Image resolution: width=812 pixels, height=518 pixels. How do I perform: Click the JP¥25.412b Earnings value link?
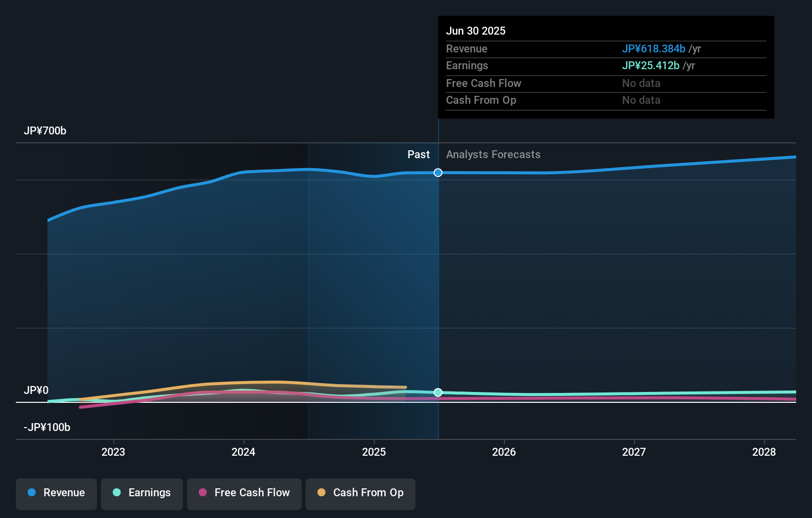pyautogui.click(x=651, y=65)
